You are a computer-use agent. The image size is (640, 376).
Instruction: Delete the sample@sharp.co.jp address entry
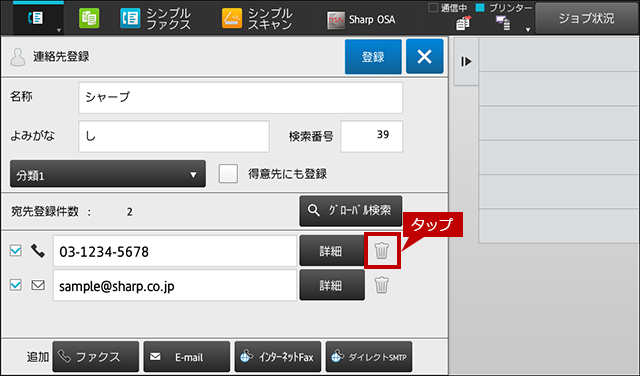[382, 285]
